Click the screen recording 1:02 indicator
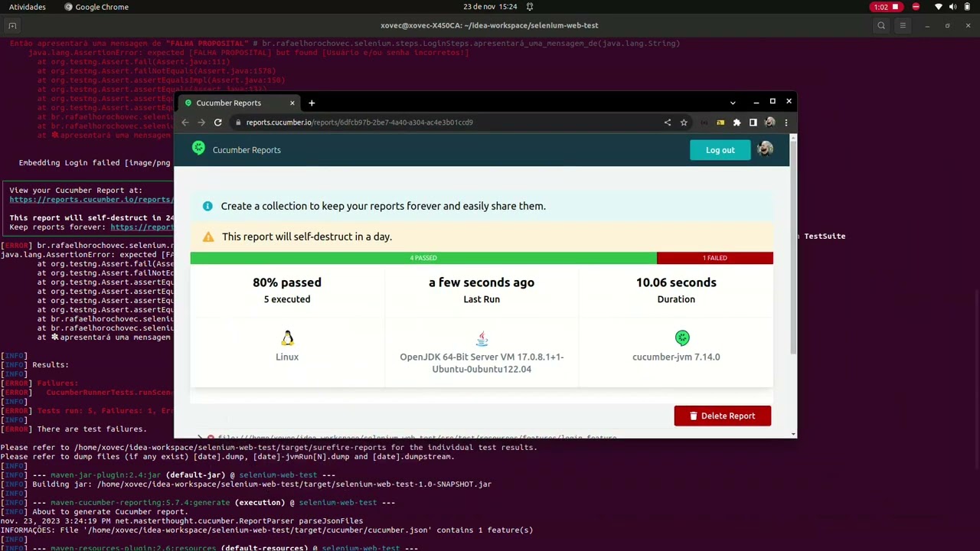 [x=887, y=7]
